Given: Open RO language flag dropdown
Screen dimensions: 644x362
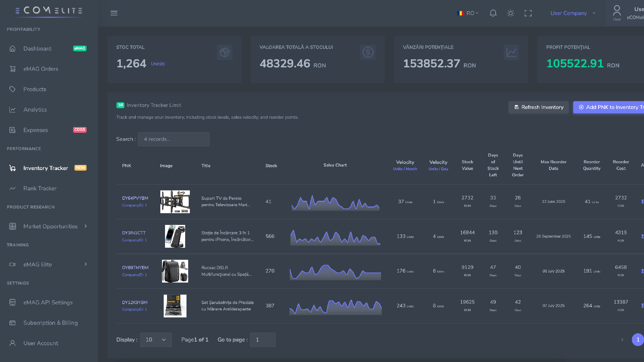Looking at the screenshot, I should coord(468,13).
